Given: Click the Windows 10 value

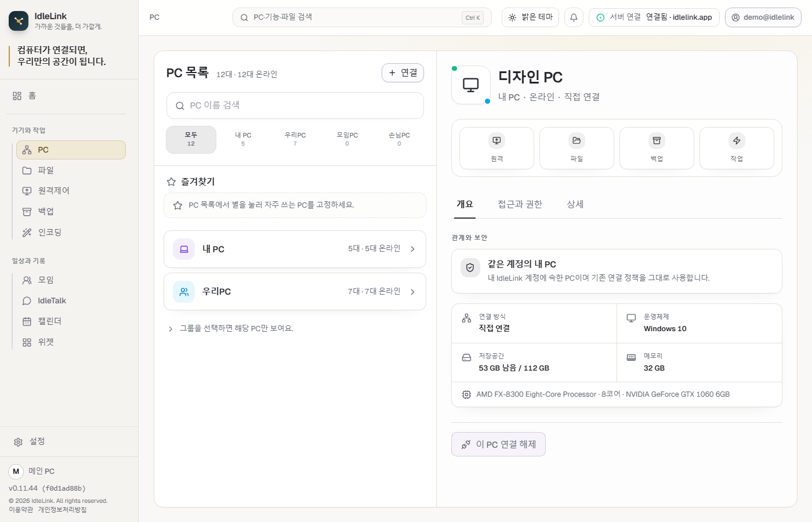Looking at the screenshot, I should pos(665,329).
